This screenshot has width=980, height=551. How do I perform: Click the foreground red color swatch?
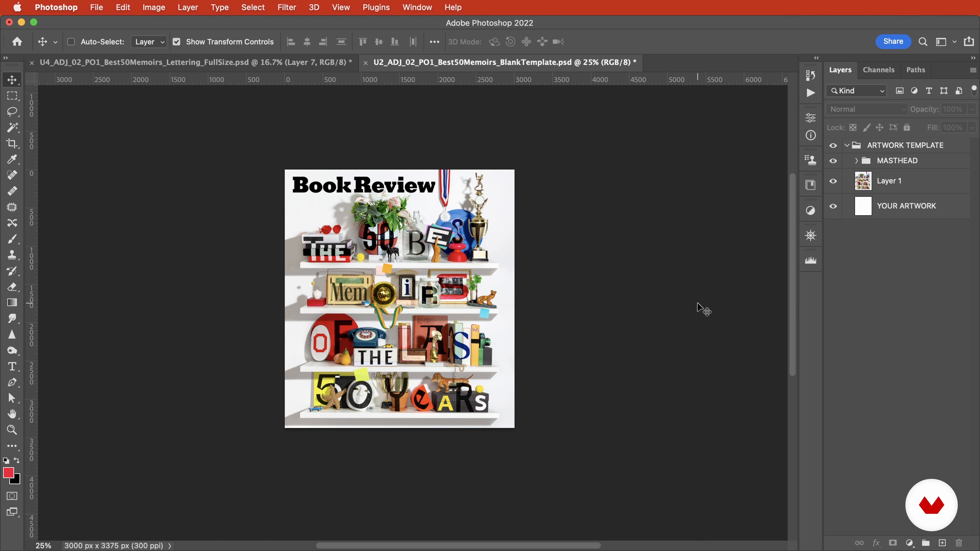pyautogui.click(x=8, y=473)
